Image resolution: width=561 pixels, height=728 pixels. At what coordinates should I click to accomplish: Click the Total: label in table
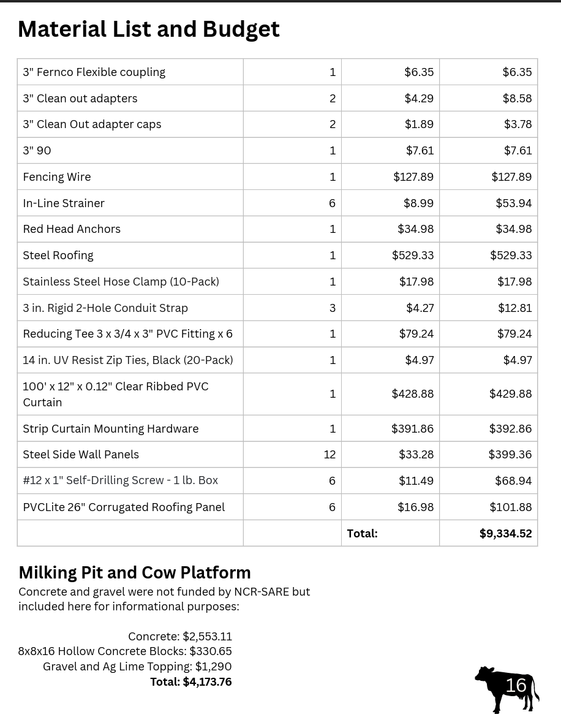[363, 533]
